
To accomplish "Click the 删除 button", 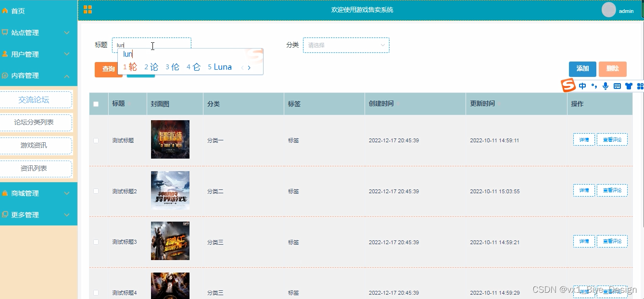I will coord(613,69).
